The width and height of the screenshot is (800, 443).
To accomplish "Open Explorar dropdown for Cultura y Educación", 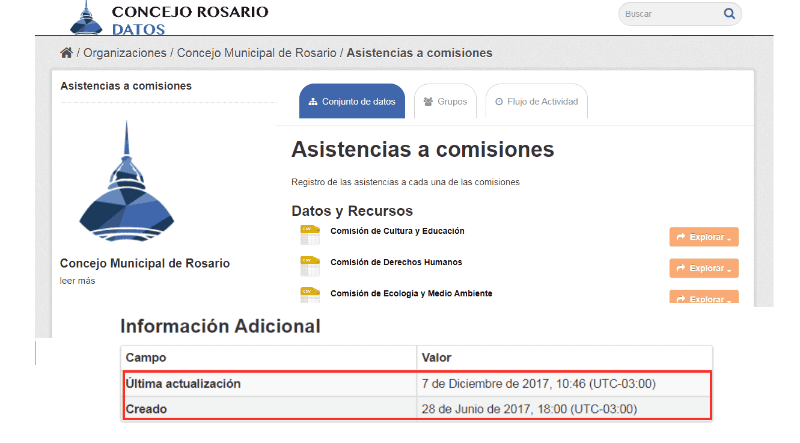I will [x=704, y=237].
